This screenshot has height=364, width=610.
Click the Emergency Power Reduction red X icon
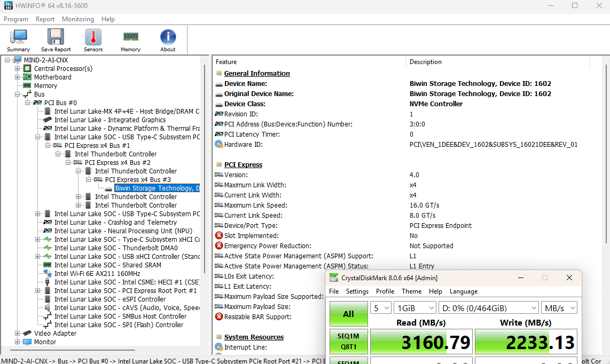point(219,246)
